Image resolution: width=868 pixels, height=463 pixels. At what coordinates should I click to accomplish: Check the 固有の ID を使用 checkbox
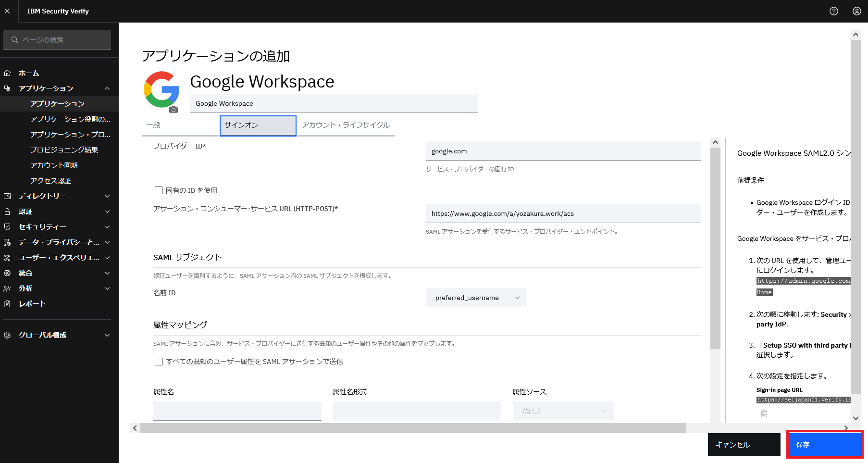(159, 190)
